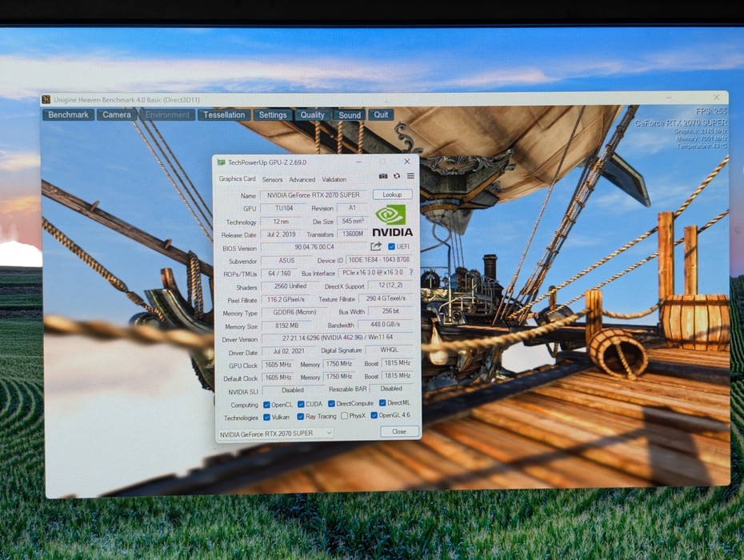Click the Digital Signature WHQL value
The width and height of the screenshot is (744, 560).
[389, 350]
